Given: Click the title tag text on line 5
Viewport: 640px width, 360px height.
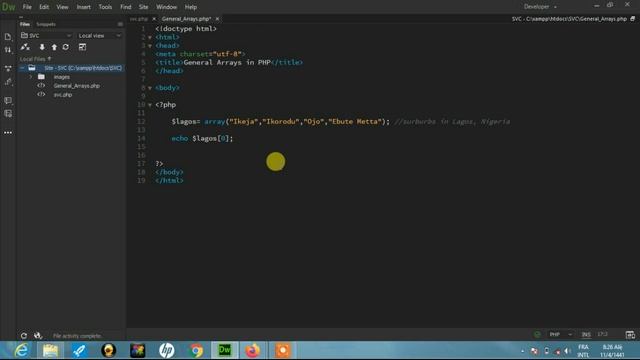Looking at the screenshot, I should [x=227, y=62].
